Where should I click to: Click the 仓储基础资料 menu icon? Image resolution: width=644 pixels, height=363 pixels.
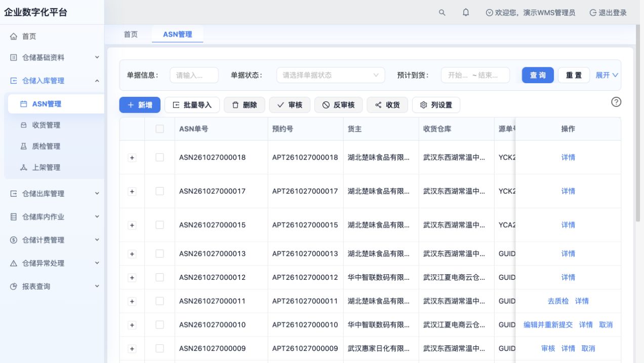point(14,58)
